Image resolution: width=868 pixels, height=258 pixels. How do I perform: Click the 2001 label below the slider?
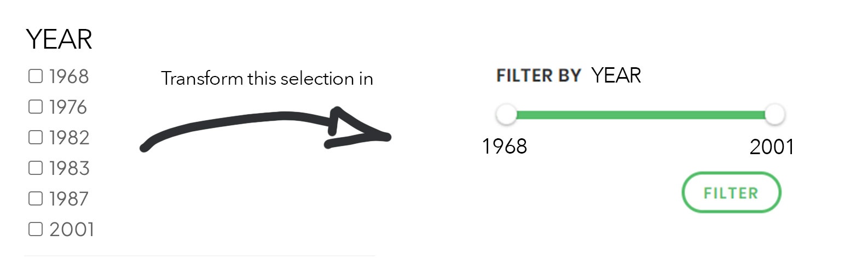771,146
